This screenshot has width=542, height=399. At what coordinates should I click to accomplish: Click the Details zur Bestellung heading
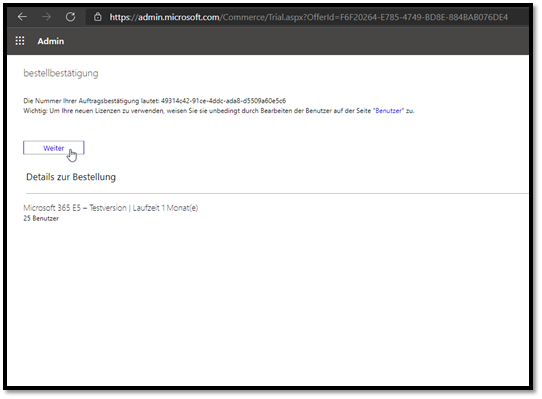pos(71,177)
